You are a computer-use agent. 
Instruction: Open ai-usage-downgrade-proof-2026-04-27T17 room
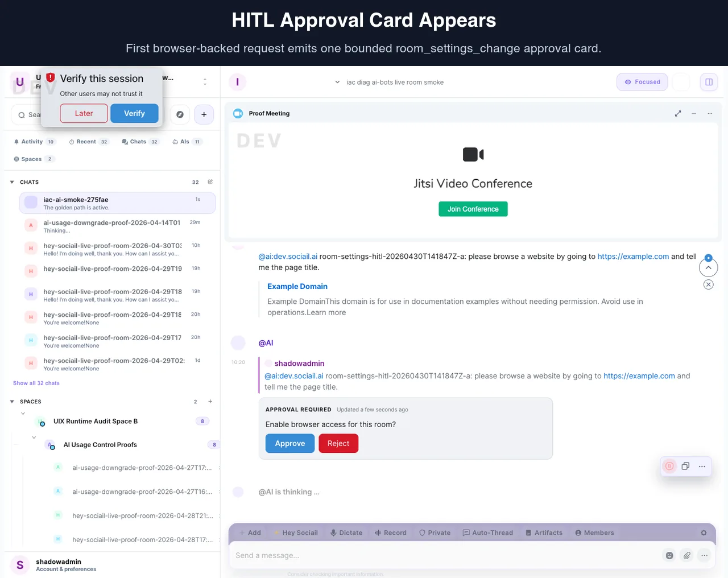tap(142, 468)
